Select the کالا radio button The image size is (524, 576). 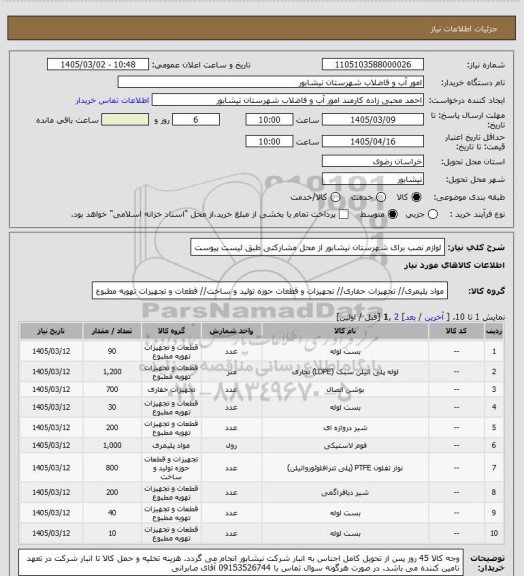[416, 197]
